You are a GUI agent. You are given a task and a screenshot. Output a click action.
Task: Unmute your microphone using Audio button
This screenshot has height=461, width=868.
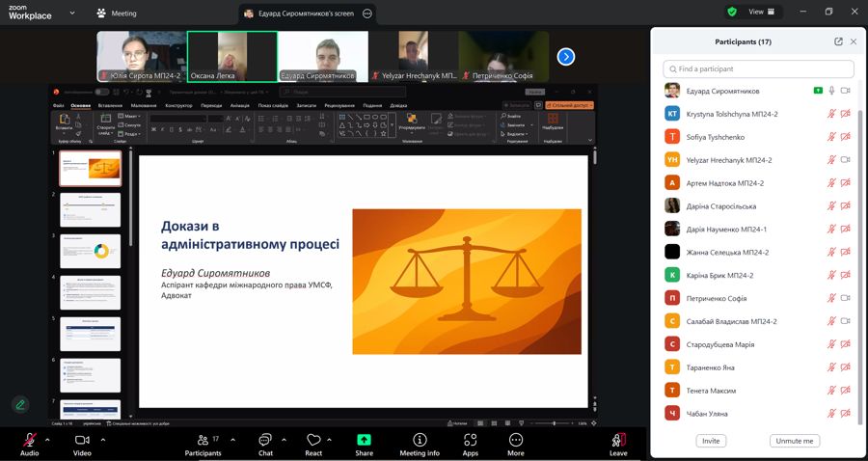click(x=30, y=444)
